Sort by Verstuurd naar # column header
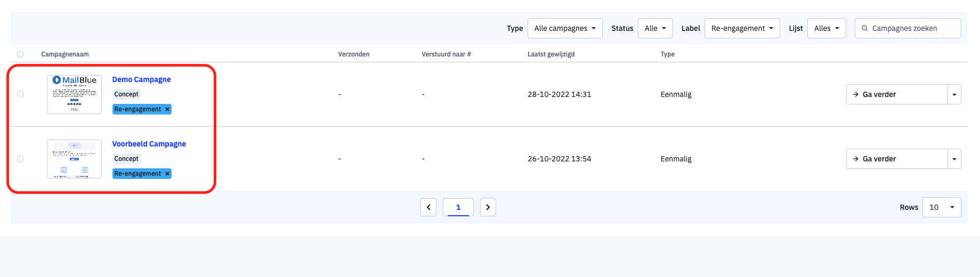The width and height of the screenshot is (980, 277). 446,54
